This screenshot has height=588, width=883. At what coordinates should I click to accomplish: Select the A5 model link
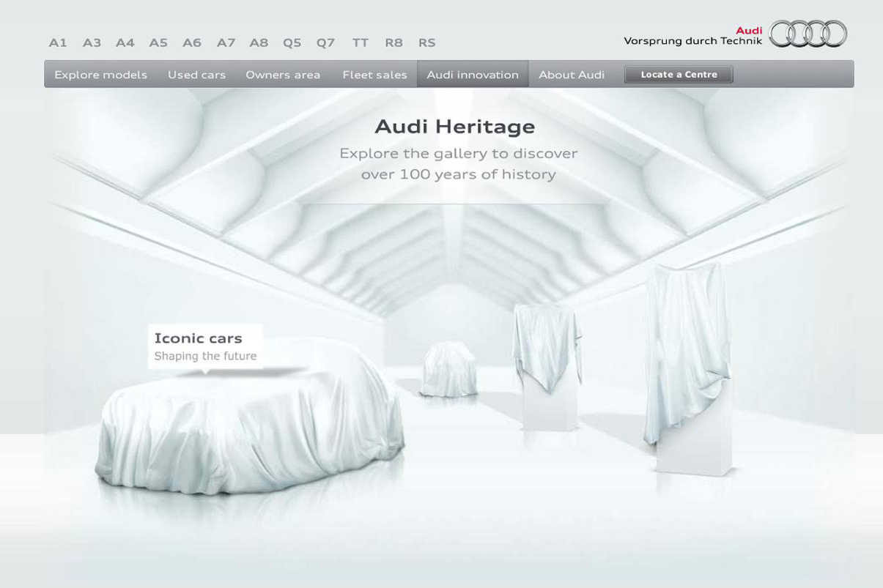(x=158, y=42)
